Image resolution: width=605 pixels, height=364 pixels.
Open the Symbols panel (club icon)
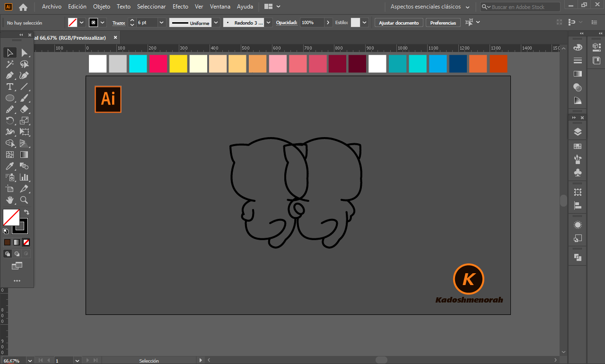(x=578, y=173)
